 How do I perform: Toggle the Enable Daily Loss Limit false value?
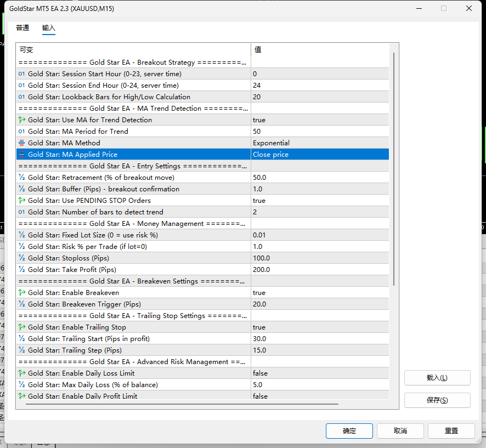coord(320,373)
